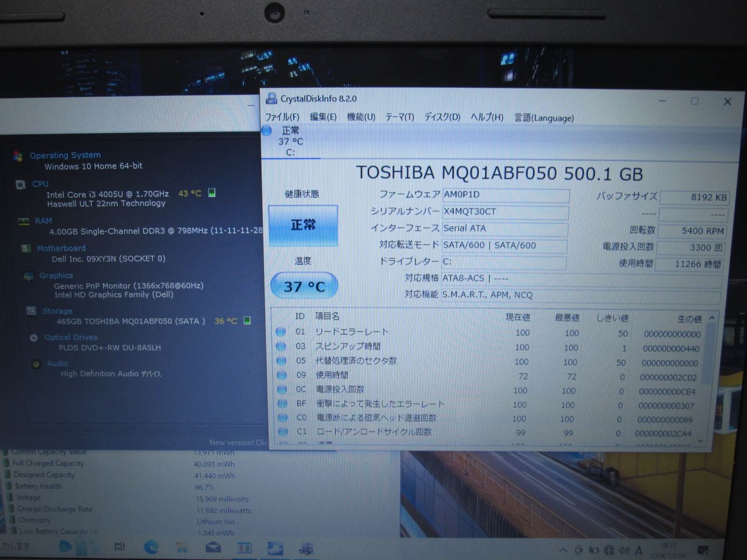Select the リードエラーレート attribute row
The image size is (747, 560).
(489, 333)
